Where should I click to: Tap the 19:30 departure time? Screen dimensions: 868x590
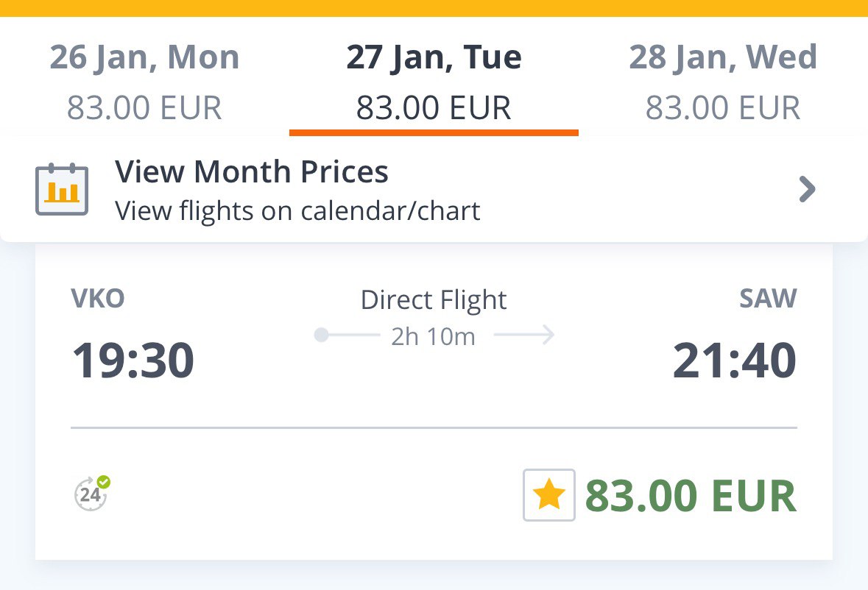pyautogui.click(x=133, y=360)
